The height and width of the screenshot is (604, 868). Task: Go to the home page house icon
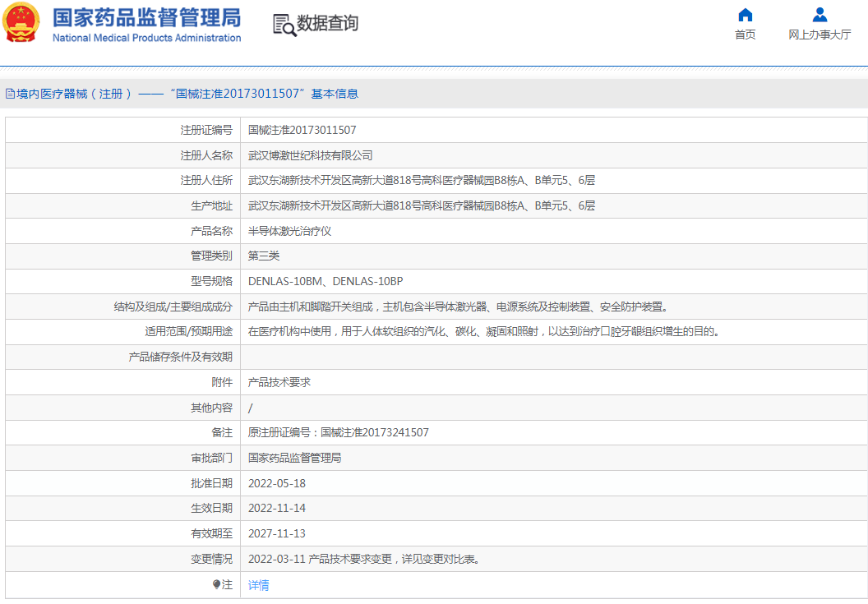[x=745, y=15]
